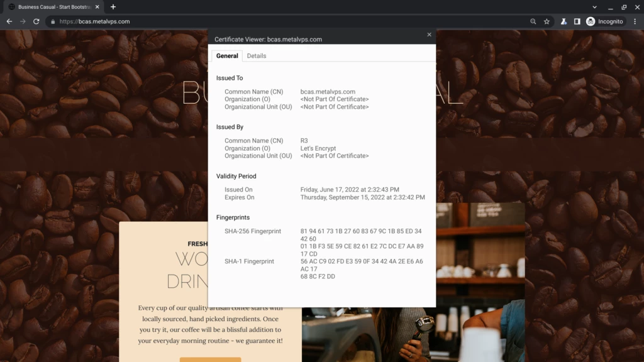644x362 pixels.
Task: Open a new browser tab with the plus
Action: (112, 7)
